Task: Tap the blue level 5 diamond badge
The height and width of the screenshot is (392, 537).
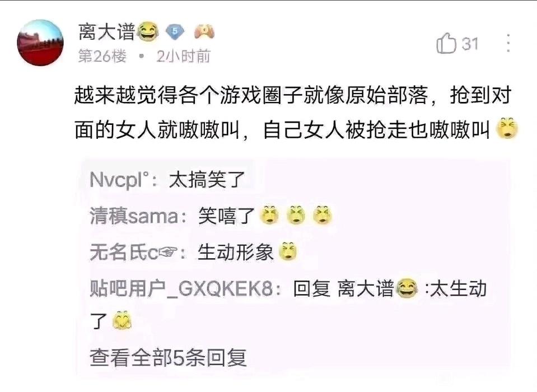Action: pos(175,32)
